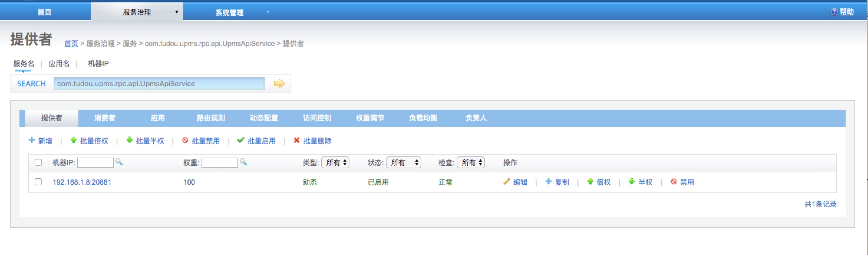
Task: Click red ban icon for 批量禁用
Action: click(x=185, y=140)
